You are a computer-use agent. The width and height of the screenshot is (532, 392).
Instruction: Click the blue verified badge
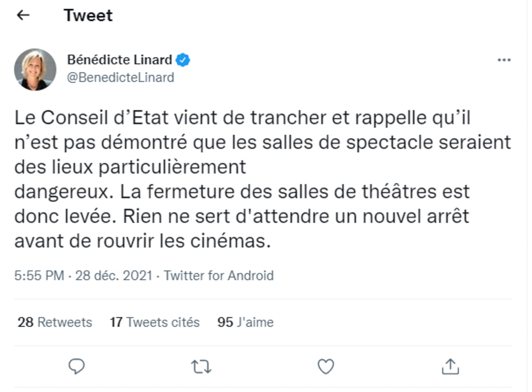click(x=183, y=60)
